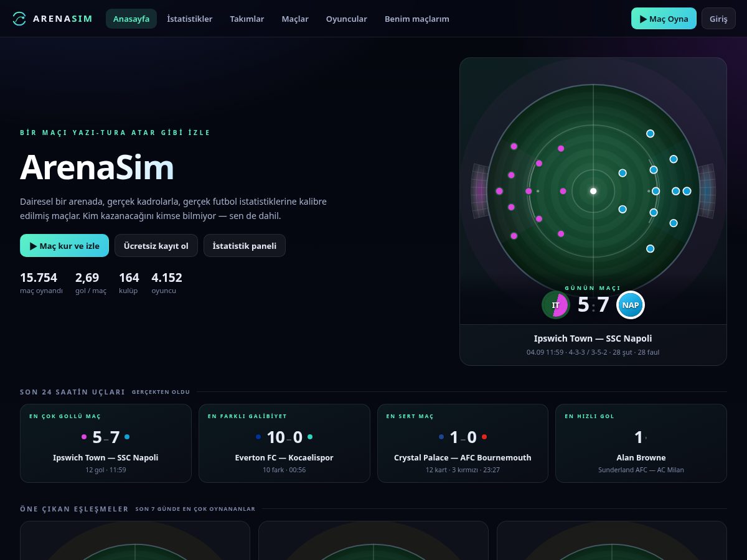Screen dimensions: 747x560
Task: Click 'SON 24 SAATİN UÇLARI' section heading
Action: coord(72,392)
